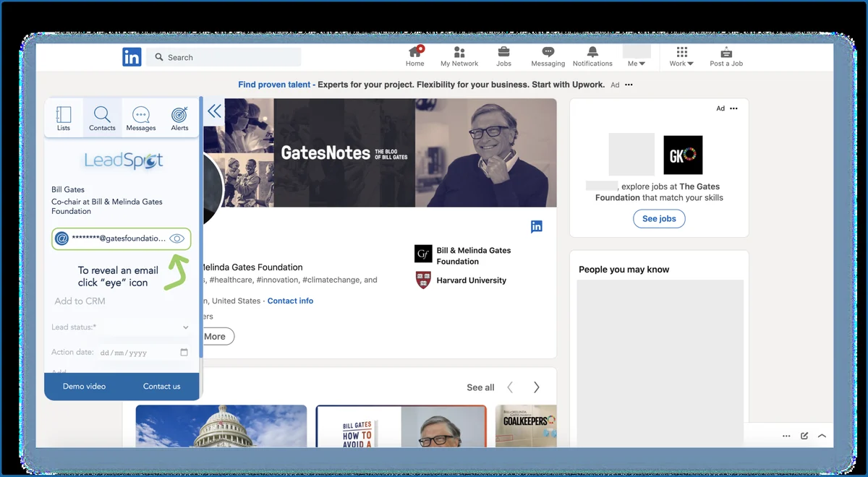Click the Action date calendar field

pyautogui.click(x=144, y=353)
